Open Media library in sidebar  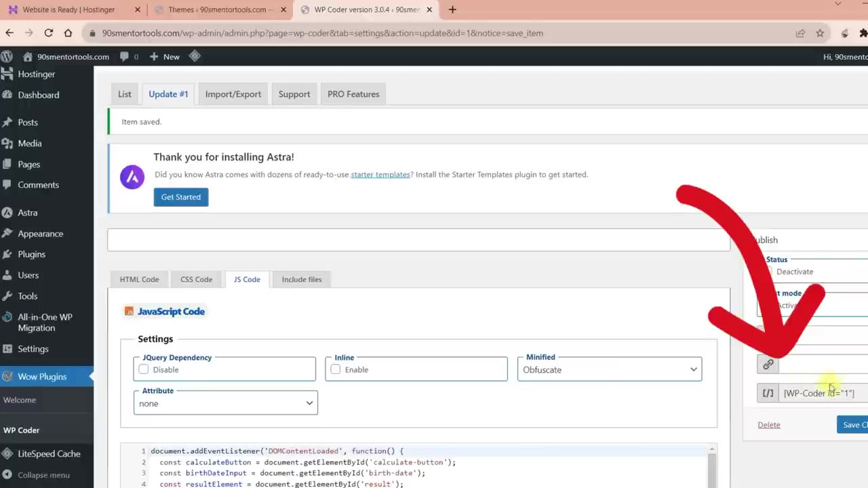pyautogui.click(x=30, y=143)
